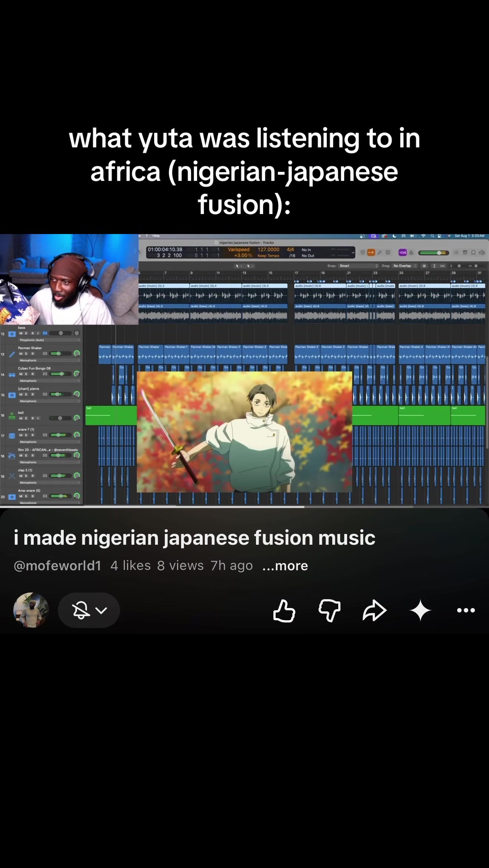Open Pacman Shaker Monophonic flex menu

click(49, 360)
